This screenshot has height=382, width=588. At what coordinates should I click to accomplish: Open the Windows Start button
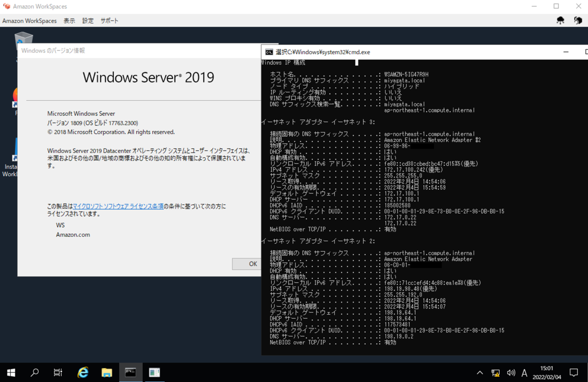(11, 372)
